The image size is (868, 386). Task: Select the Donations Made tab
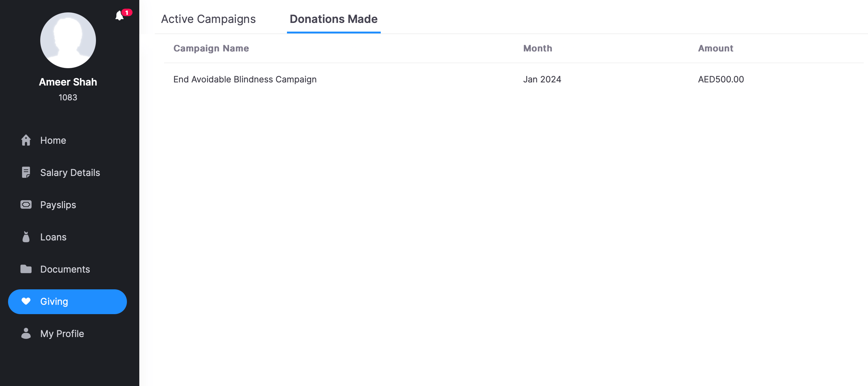click(333, 19)
